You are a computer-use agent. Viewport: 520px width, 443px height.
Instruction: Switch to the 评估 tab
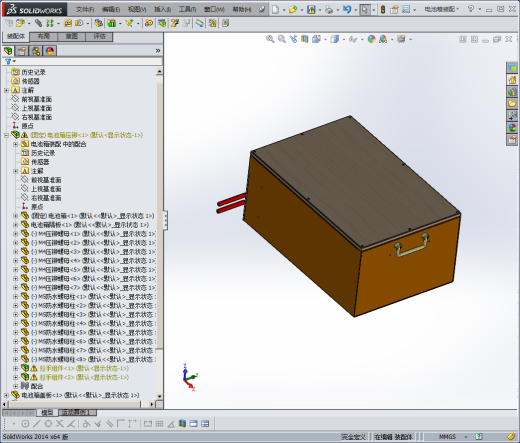click(x=99, y=36)
